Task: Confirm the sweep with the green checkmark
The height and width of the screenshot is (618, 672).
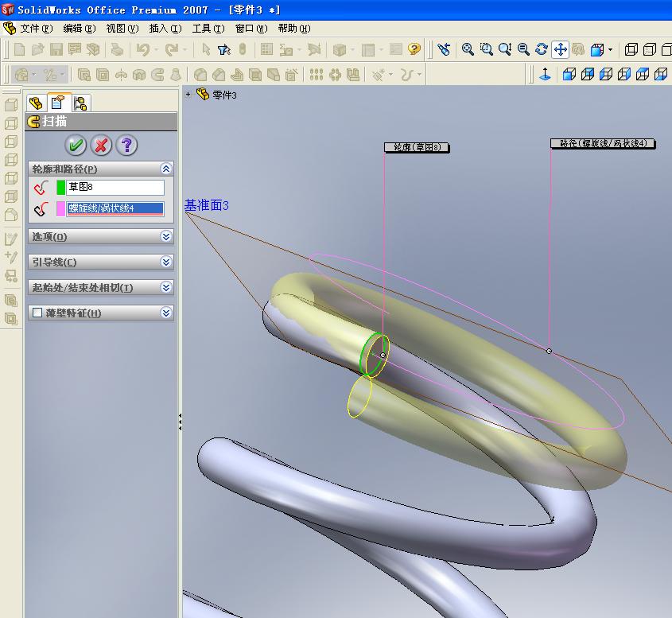Action: pos(76,146)
